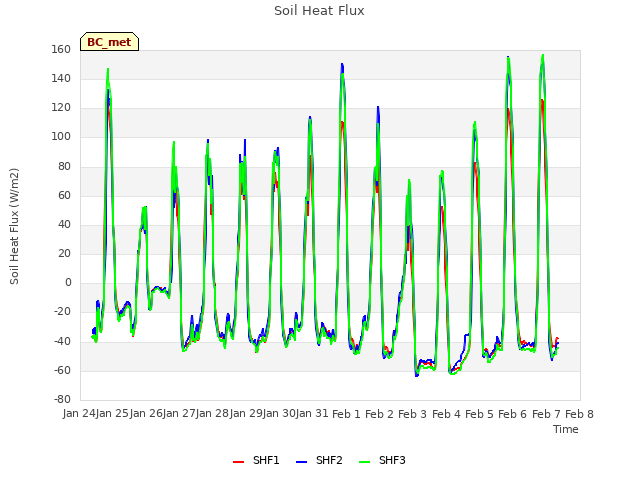This screenshot has height=480, width=640.
Task: Click the -80 y-axis tick label
Action: 62,399
